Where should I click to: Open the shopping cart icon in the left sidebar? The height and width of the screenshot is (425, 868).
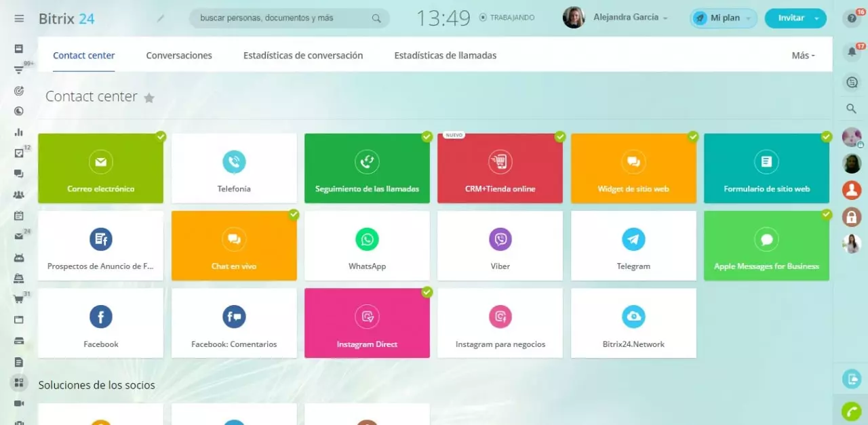pos(19,299)
